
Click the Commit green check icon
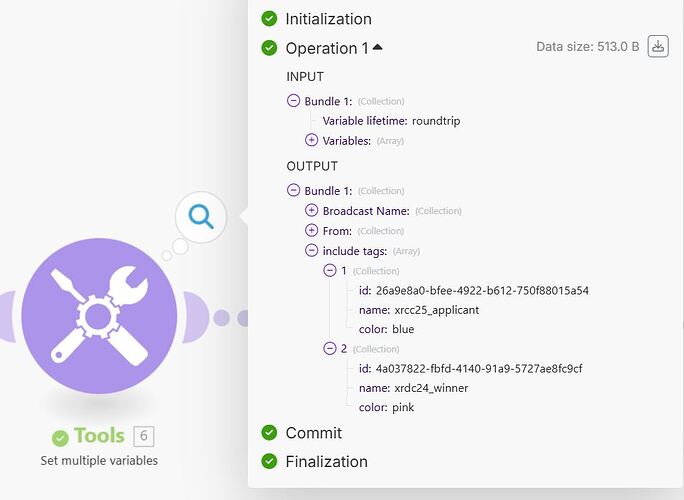point(269,432)
